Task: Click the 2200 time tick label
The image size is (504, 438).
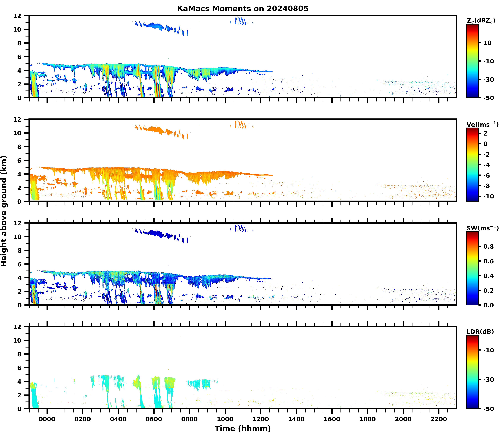Action: click(x=439, y=419)
